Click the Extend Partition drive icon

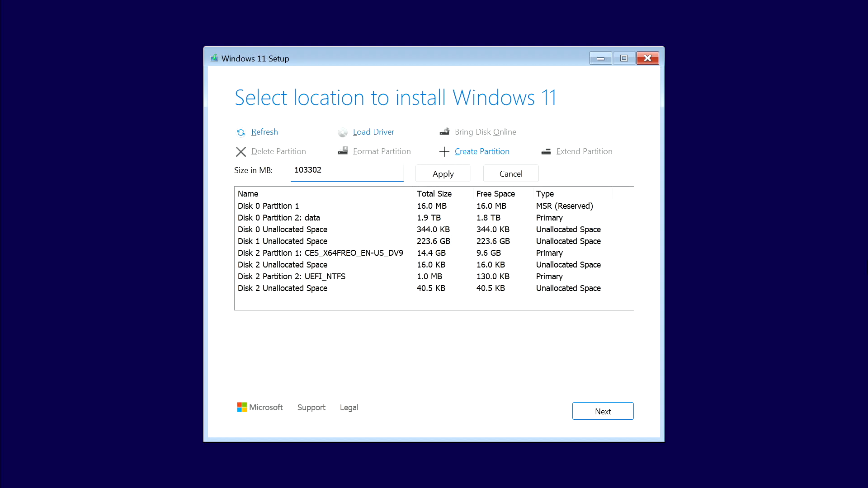coord(546,152)
